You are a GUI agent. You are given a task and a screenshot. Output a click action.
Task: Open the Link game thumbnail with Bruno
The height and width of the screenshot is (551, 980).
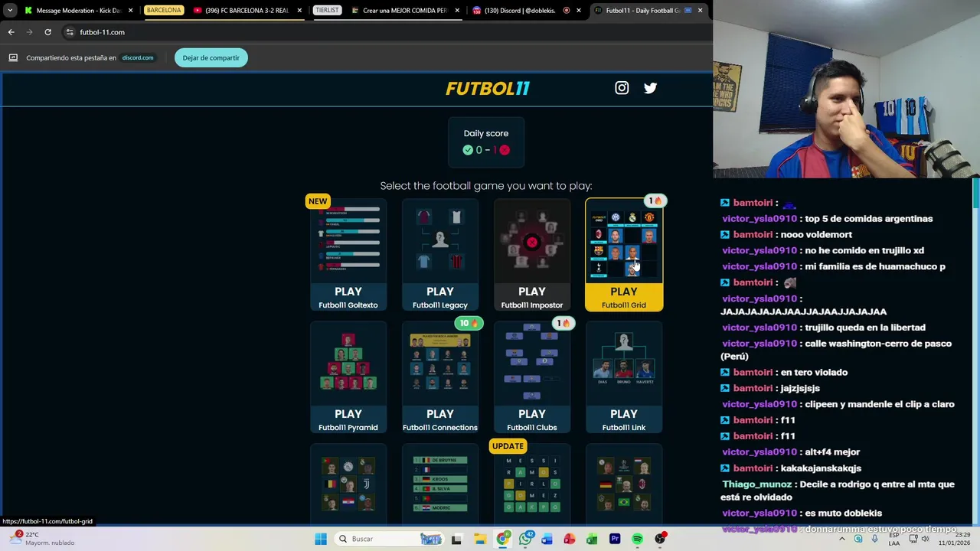[x=624, y=363]
